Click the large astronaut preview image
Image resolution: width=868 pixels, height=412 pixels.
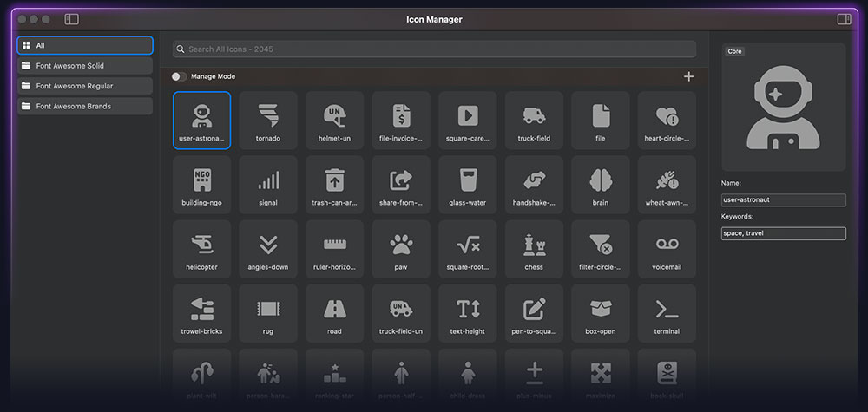point(783,108)
